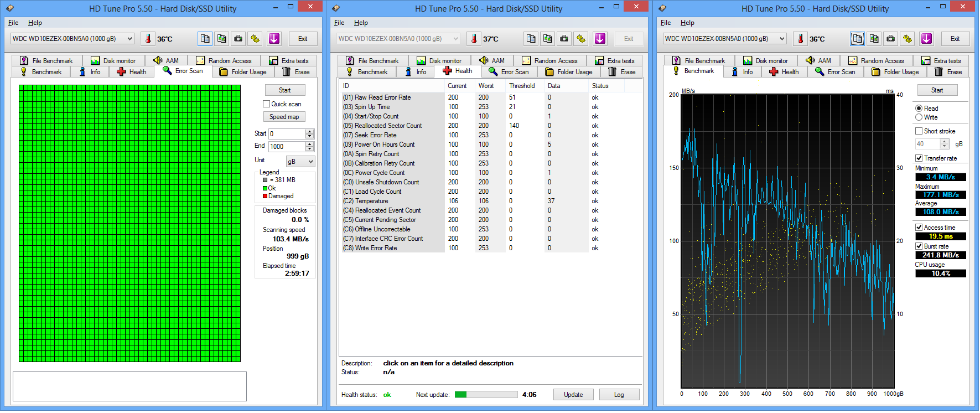Toggle Burst rate checkbox

tap(919, 246)
